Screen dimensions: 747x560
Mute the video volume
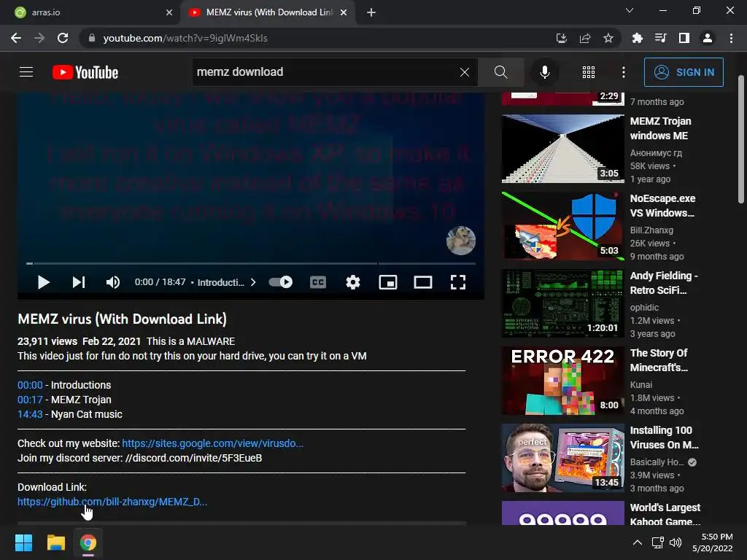(x=113, y=282)
